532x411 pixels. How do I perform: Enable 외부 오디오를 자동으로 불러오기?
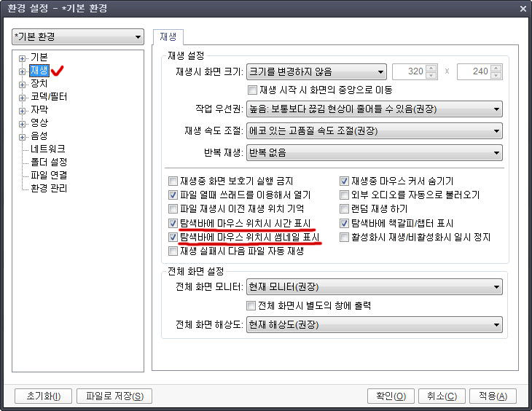click(344, 195)
